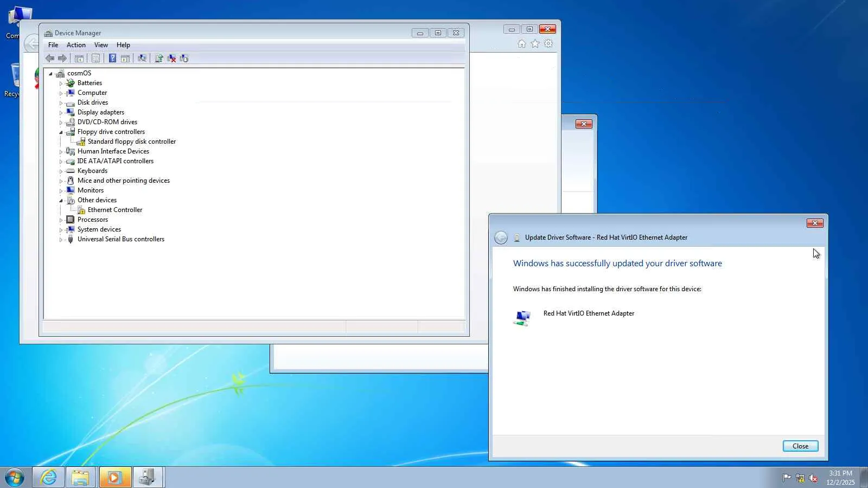Click the muted volume tray icon
Viewport: 868px width, 488px height.
813,478
